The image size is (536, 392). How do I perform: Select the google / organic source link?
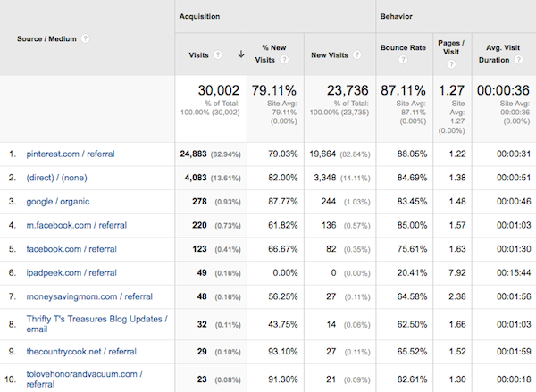pyautogui.click(x=58, y=203)
